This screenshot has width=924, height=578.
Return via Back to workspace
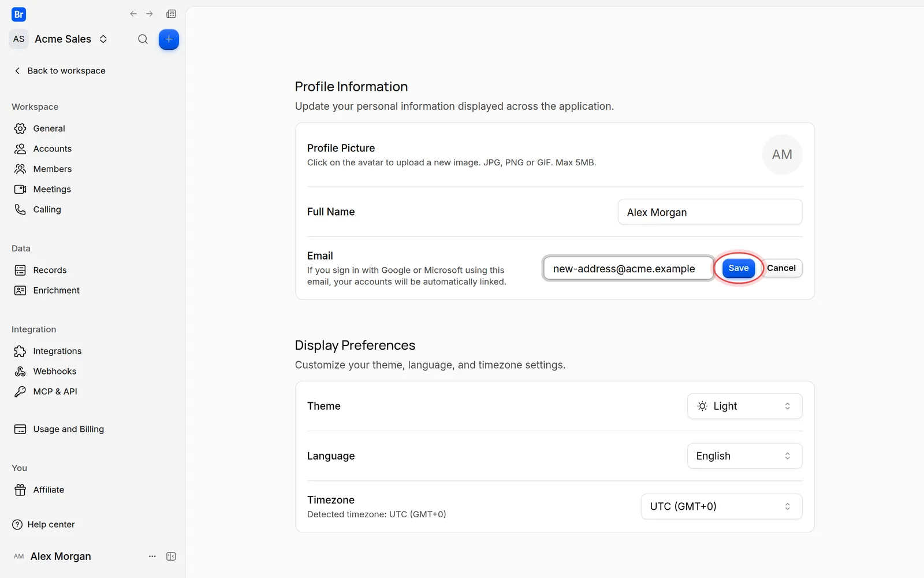click(60, 71)
